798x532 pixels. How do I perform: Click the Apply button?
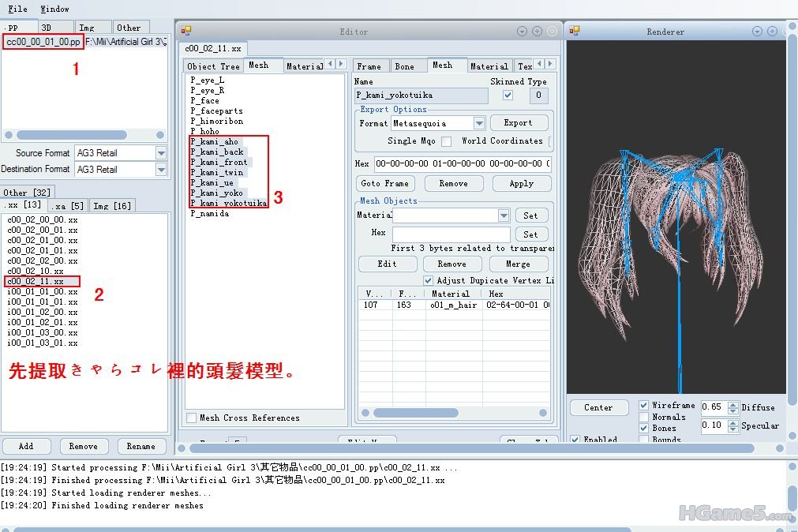(522, 183)
